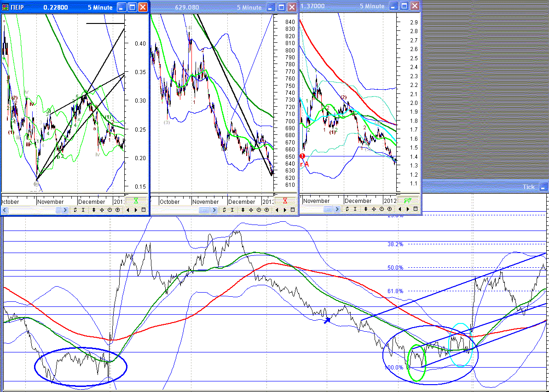Click green hourglass indicator in ΠΕΙΡ chart

tap(136, 201)
